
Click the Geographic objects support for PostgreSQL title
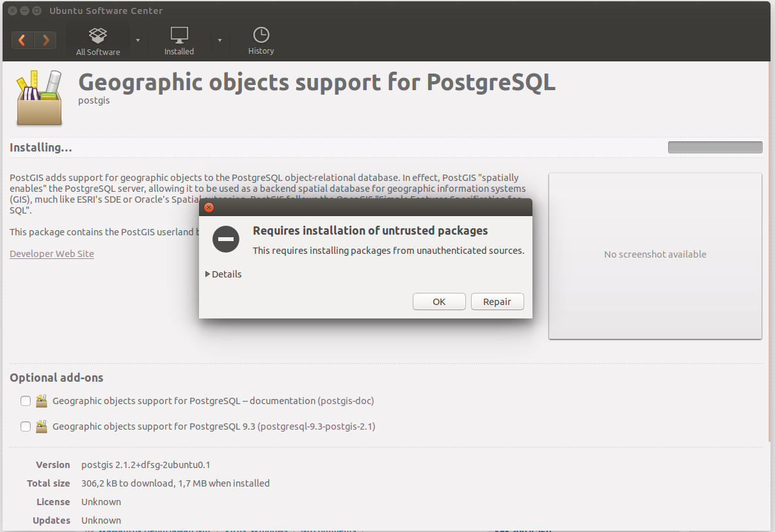pos(317,82)
